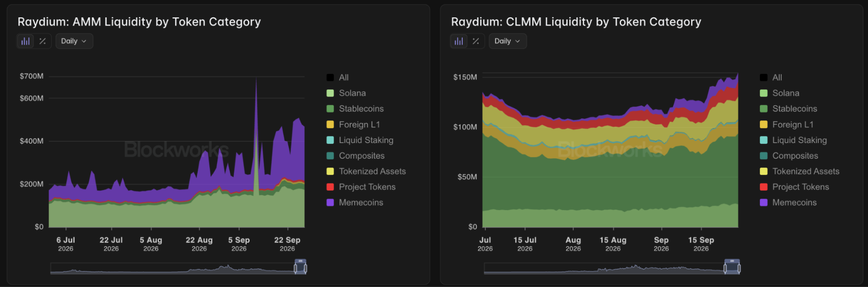The height and width of the screenshot is (287, 868).
Task: Toggle Stablecoins series in AMM chart legend
Action: click(355, 109)
